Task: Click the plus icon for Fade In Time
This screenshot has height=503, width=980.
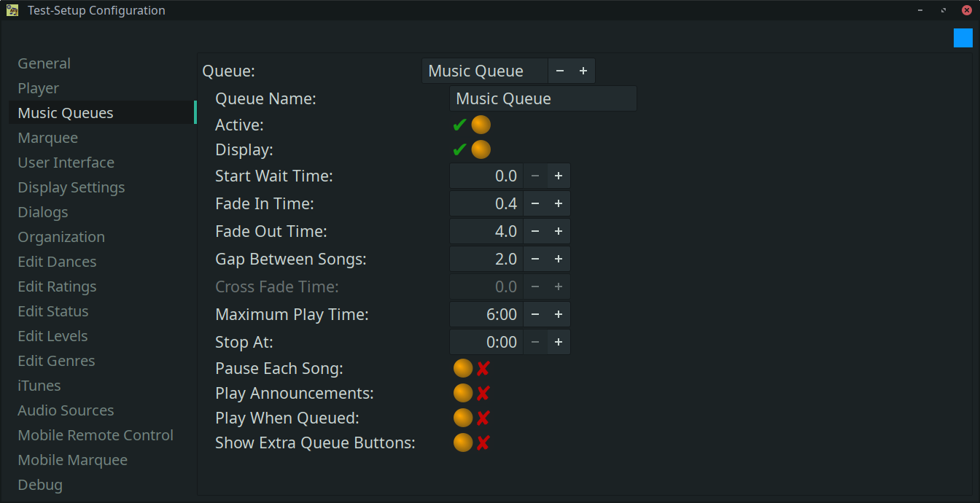Action: click(x=559, y=203)
